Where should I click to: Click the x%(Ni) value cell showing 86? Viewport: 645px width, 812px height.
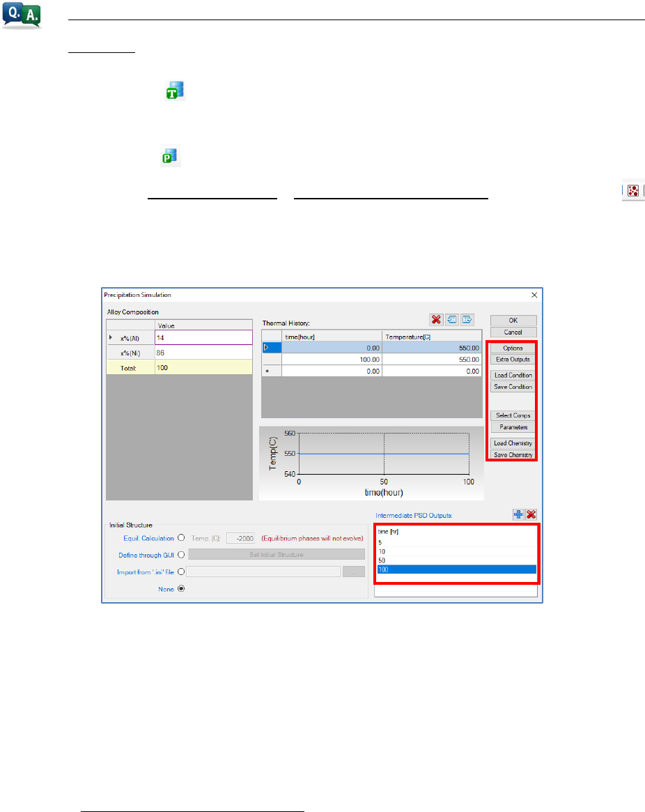[x=203, y=353]
